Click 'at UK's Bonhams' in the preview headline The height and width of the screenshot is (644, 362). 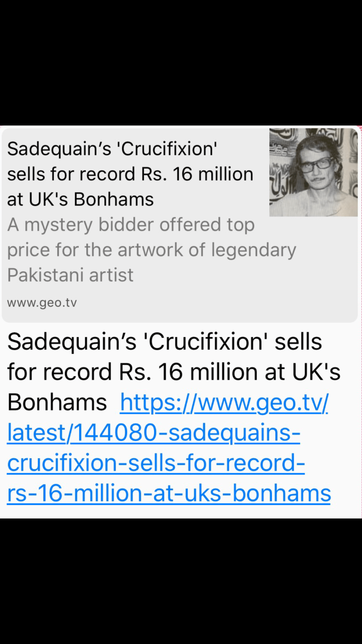coord(80,199)
